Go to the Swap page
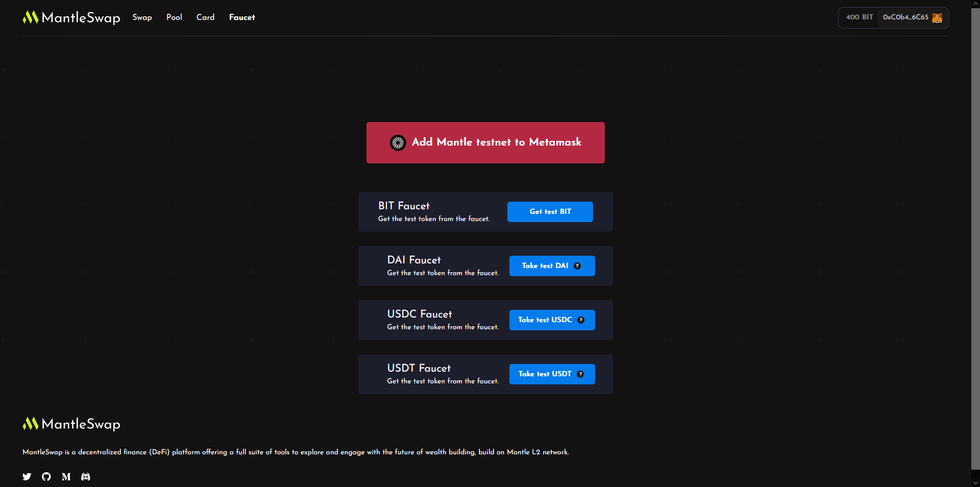The width and height of the screenshot is (980, 487). click(142, 17)
